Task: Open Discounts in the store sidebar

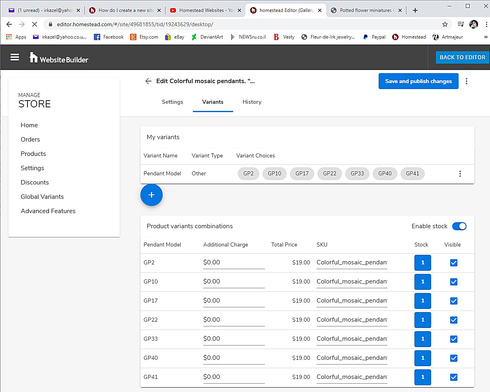Action: click(x=35, y=182)
